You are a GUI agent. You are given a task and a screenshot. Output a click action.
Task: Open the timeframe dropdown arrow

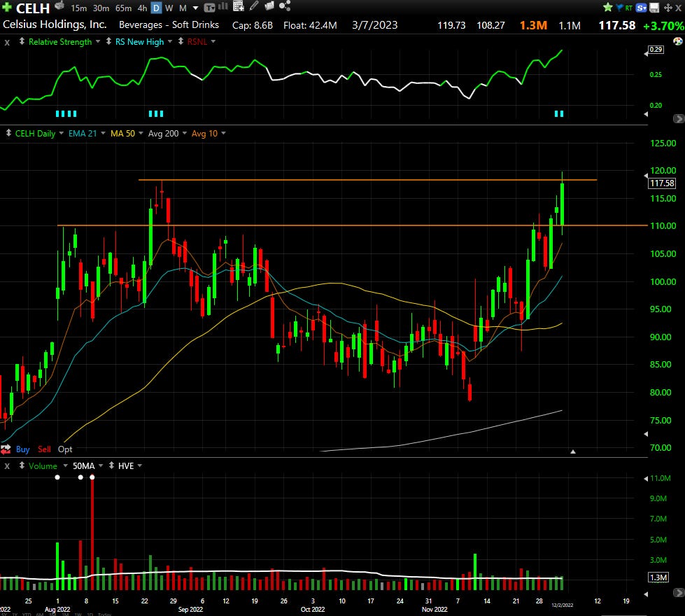(196, 8)
